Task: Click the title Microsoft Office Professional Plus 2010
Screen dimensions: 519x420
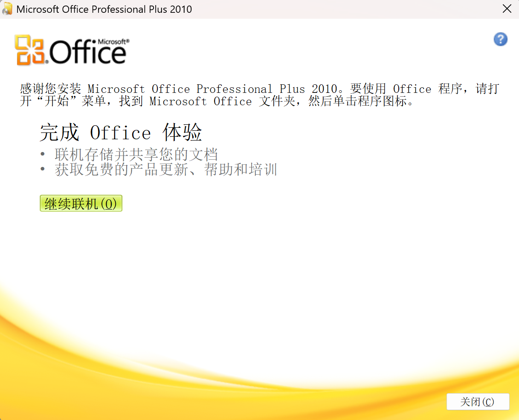Action: 104,9
